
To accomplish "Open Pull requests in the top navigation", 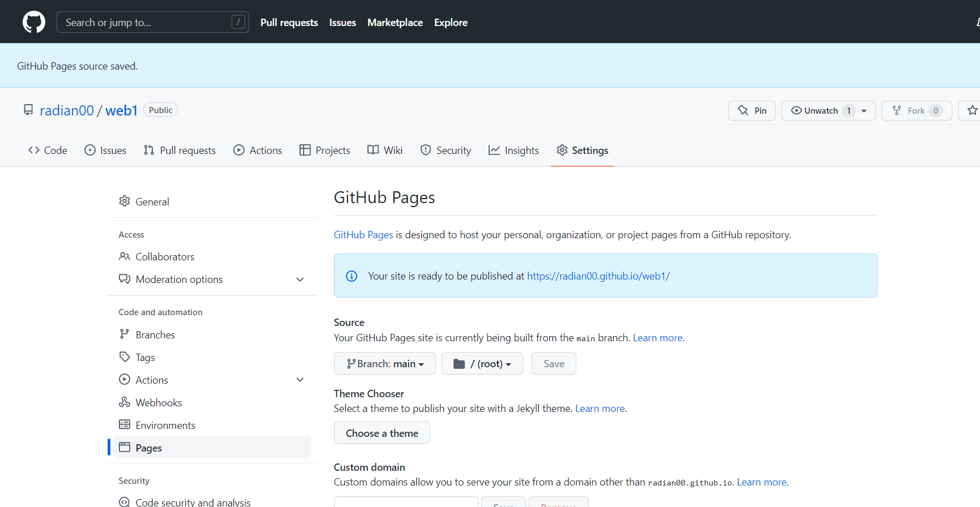I will tap(289, 22).
